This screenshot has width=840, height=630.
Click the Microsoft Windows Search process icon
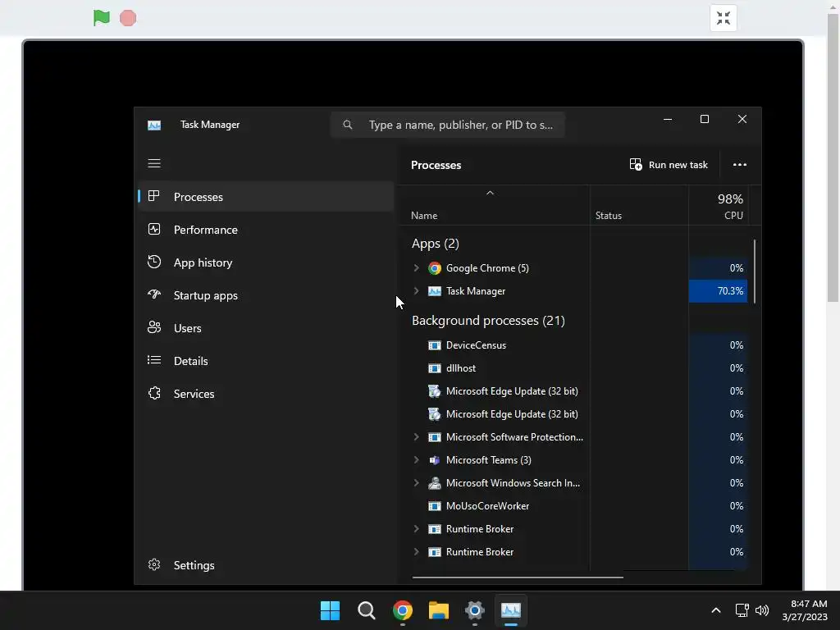[435, 482]
